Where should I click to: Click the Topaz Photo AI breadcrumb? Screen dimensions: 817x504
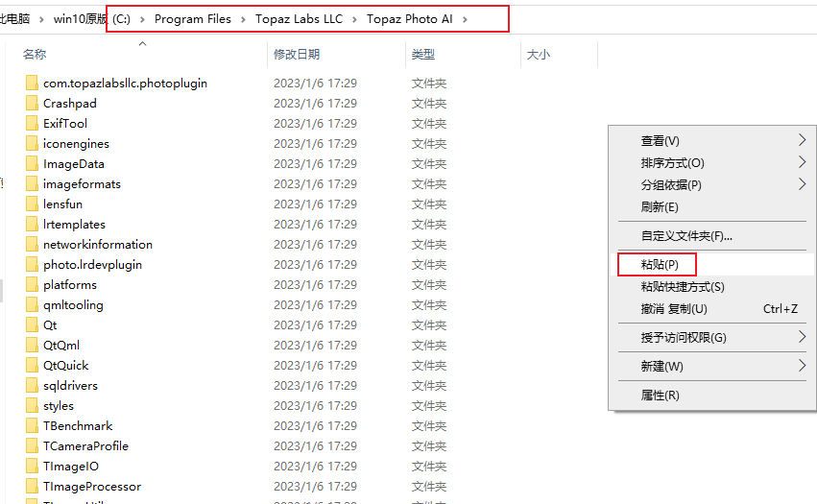(x=410, y=19)
